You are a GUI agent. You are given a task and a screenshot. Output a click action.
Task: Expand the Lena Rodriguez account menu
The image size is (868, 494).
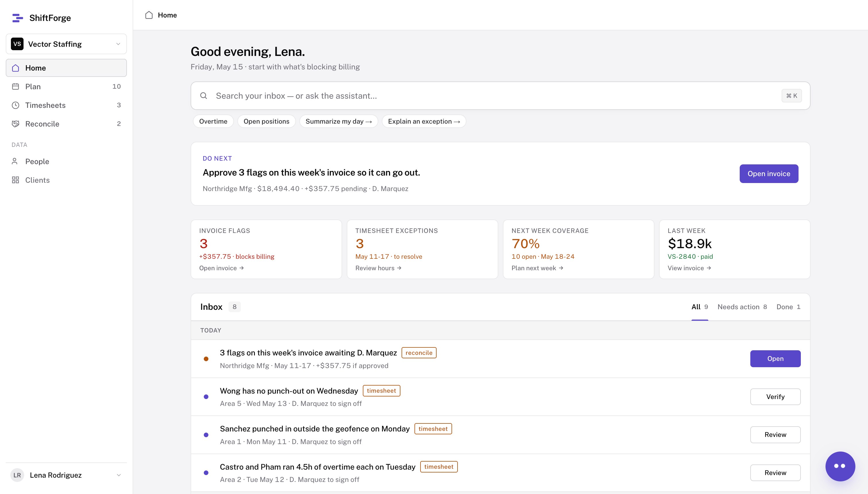pos(66,475)
